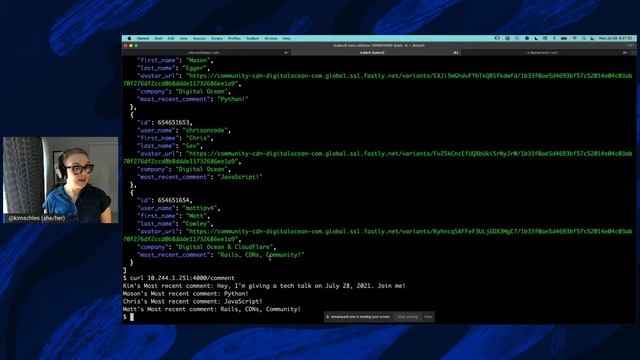Click the Bluetooth icon in menu bar
The height and width of the screenshot is (360, 640).
tap(554, 38)
